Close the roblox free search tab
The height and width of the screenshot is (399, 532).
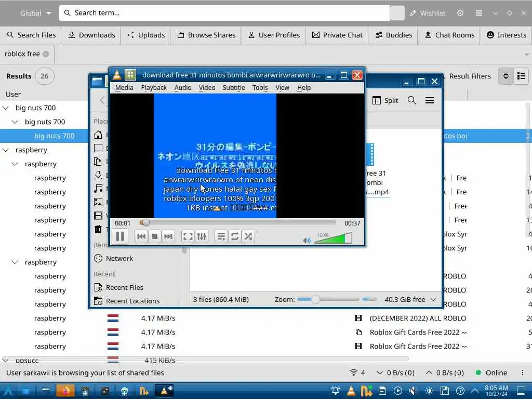click(x=46, y=54)
